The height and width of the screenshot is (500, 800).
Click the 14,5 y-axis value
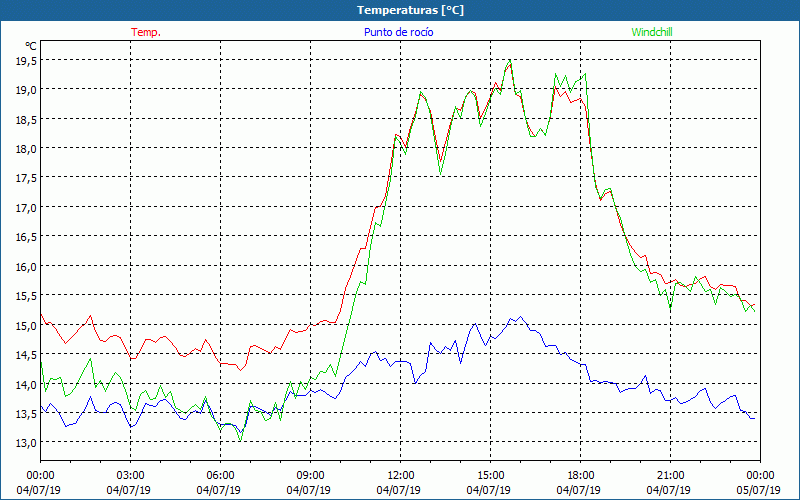pos(26,355)
